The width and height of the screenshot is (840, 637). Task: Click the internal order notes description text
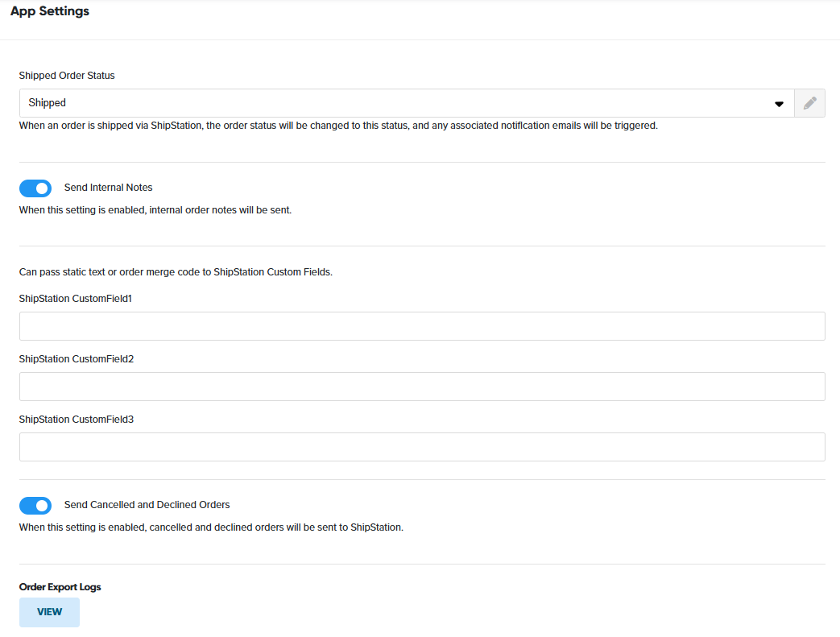(155, 210)
